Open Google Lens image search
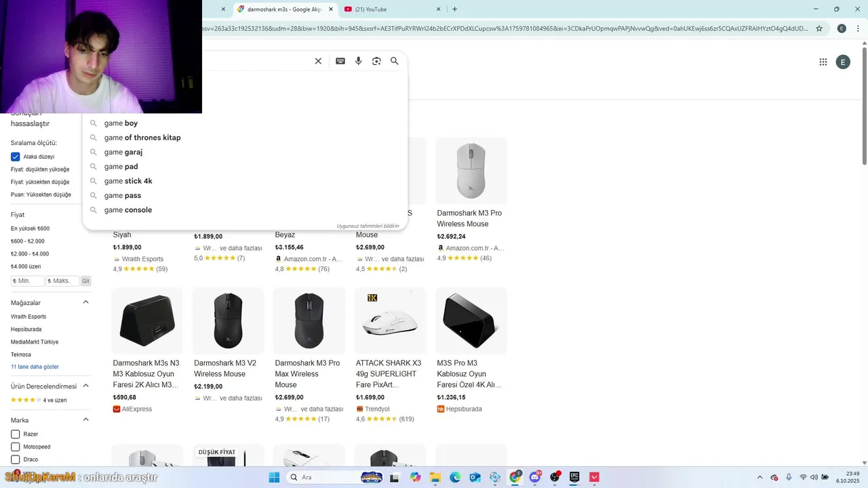The width and height of the screenshot is (868, 488). 376,61
